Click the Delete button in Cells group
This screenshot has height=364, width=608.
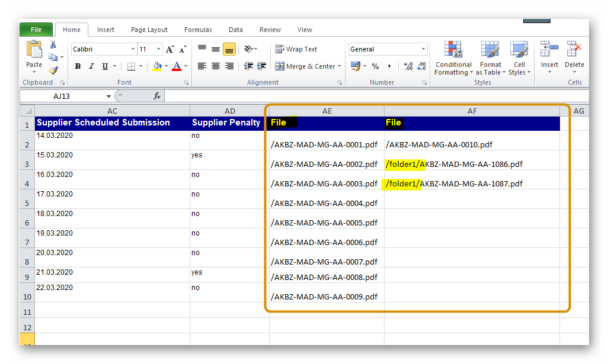click(x=574, y=57)
